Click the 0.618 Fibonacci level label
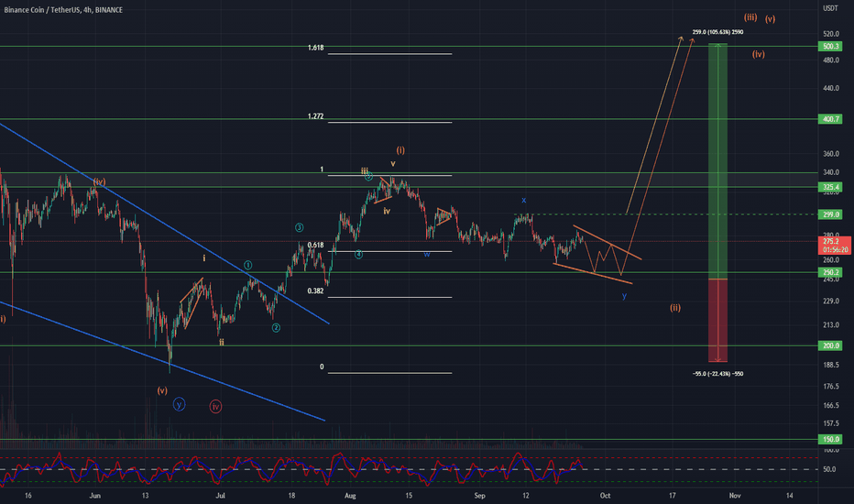854x504 pixels. click(x=315, y=246)
